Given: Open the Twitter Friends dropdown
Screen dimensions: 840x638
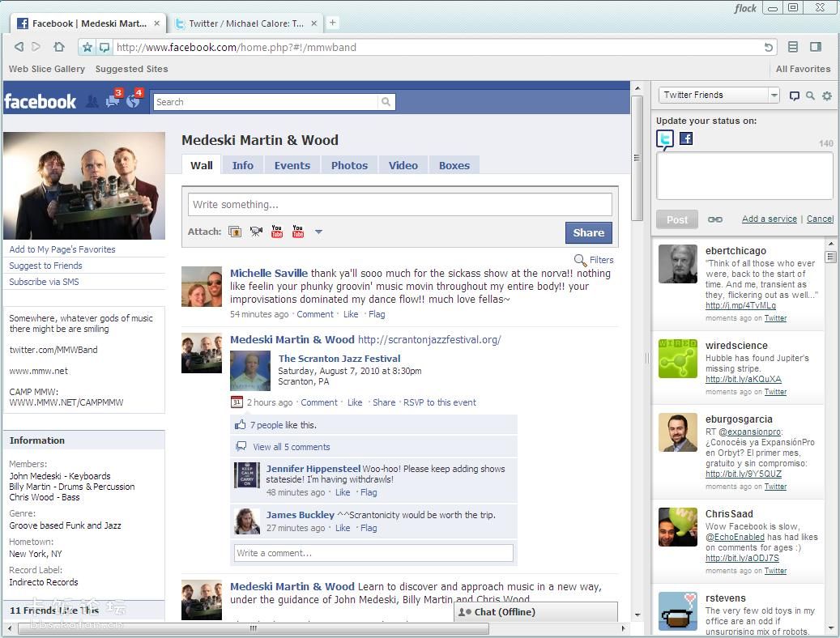Looking at the screenshot, I should [x=718, y=95].
